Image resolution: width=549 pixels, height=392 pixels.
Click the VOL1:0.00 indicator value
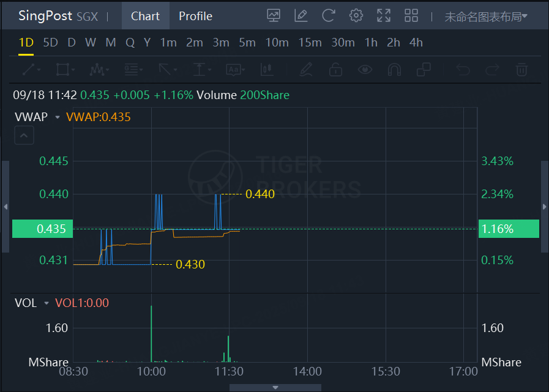coord(82,303)
